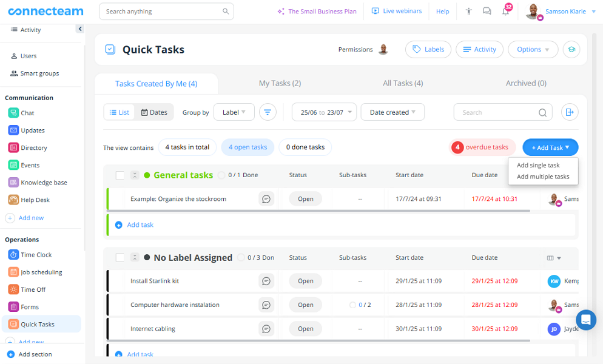The width and height of the screenshot is (603, 364).
Task: Click the Labels button
Action: 428,50
